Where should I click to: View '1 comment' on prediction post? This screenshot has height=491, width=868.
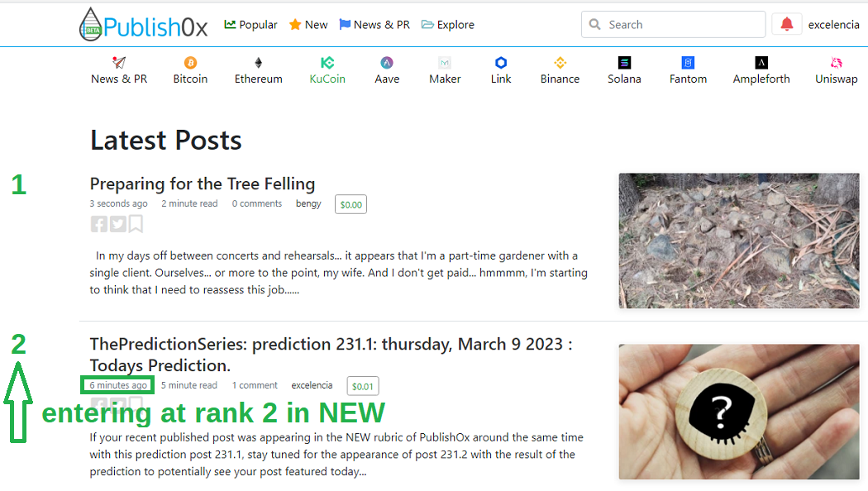coord(255,385)
